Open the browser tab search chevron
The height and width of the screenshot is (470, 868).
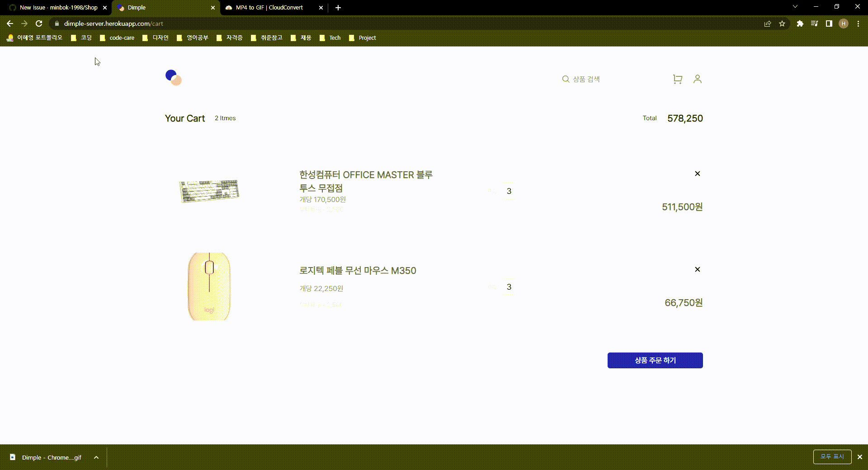pos(795,6)
